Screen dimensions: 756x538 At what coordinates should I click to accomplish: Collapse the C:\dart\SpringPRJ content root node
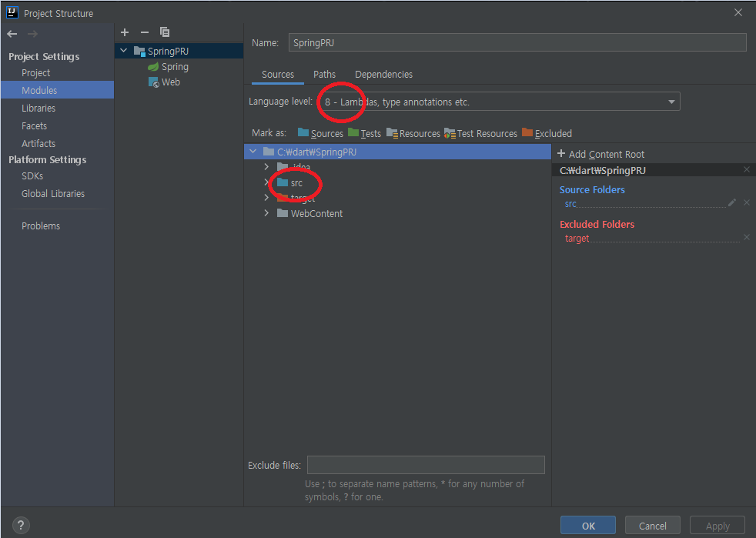click(253, 152)
